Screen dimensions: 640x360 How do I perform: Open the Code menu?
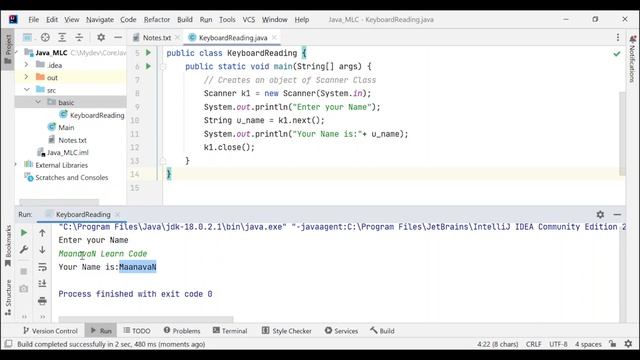pos(128,20)
